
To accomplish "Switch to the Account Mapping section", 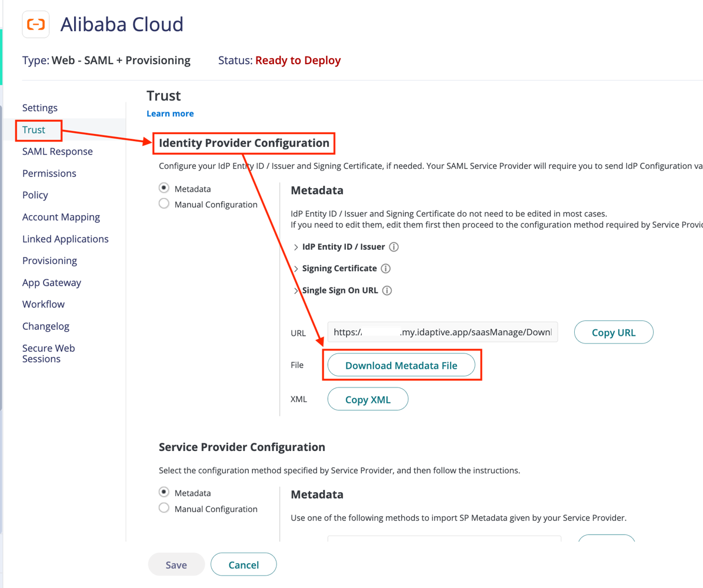I will 61,217.
